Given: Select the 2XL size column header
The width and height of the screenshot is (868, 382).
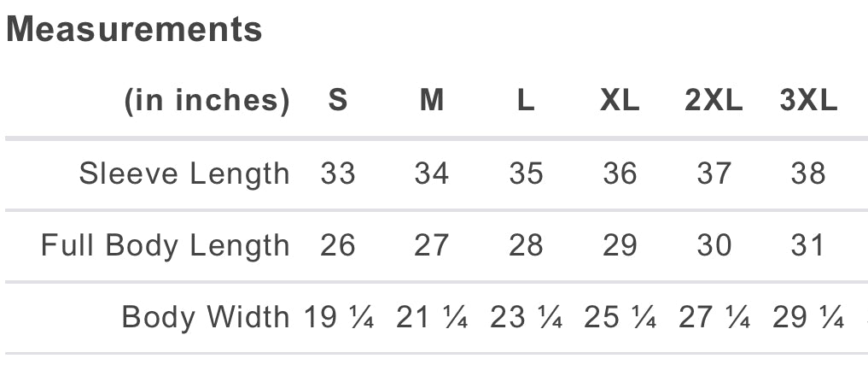Looking at the screenshot, I should pos(714,101).
